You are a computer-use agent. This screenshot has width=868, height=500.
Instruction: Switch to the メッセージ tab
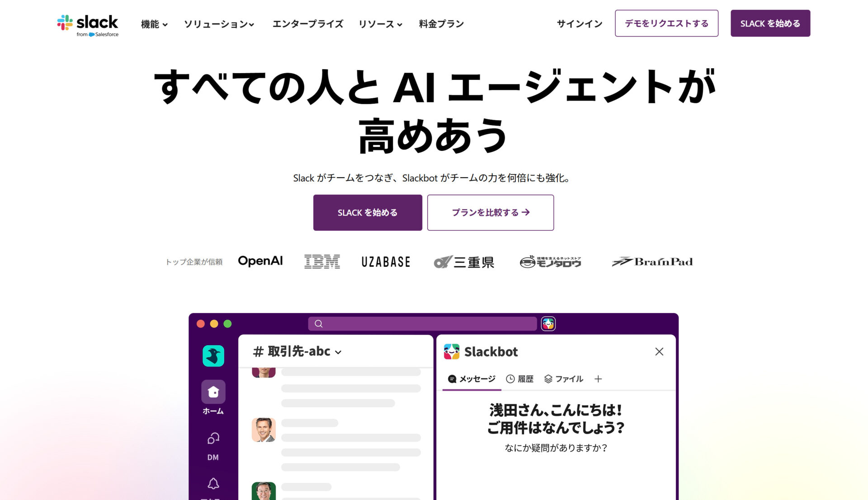point(472,379)
